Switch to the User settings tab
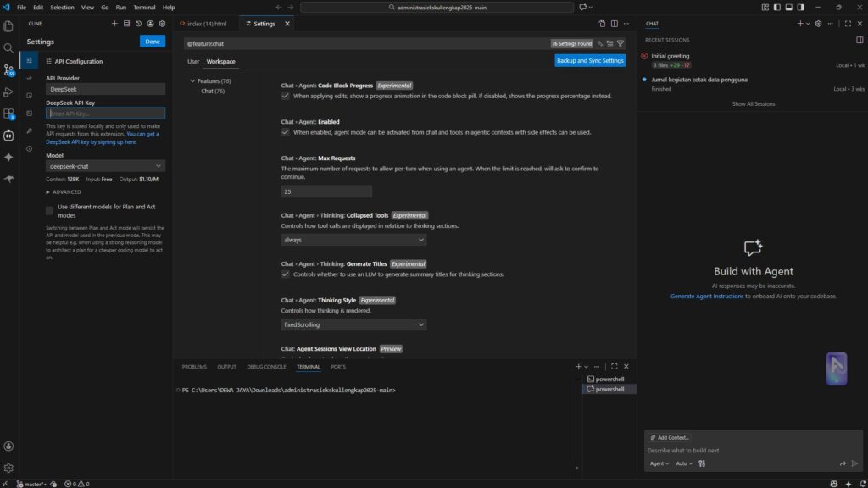The image size is (868, 488). (x=192, y=61)
